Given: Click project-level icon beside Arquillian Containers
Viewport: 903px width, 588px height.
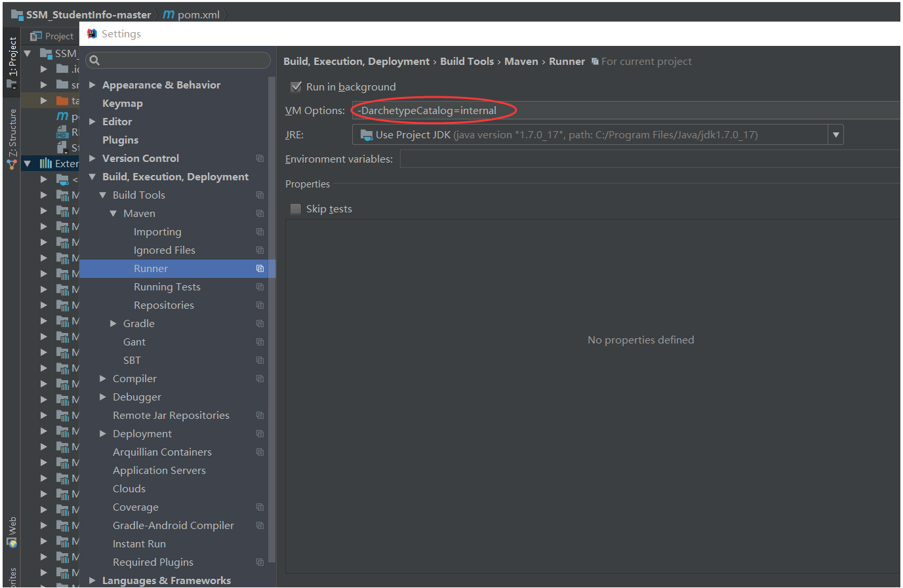Looking at the screenshot, I should point(260,452).
